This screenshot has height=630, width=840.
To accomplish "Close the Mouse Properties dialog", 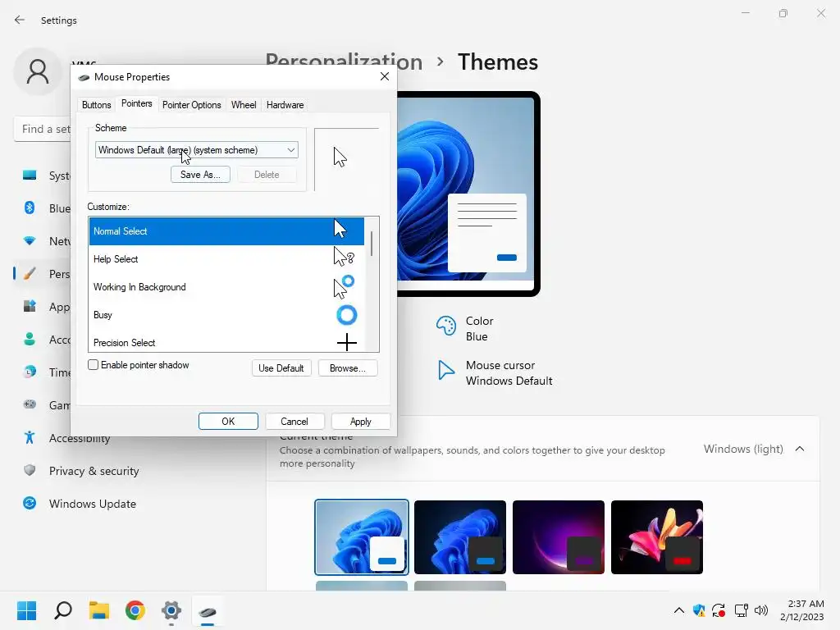I will point(385,76).
